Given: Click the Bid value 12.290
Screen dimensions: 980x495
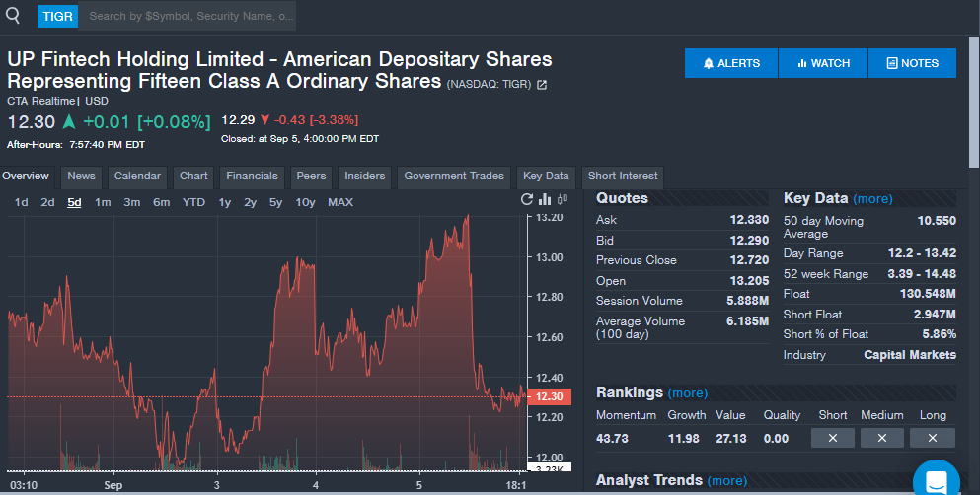Looking at the screenshot, I should (749, 241).
